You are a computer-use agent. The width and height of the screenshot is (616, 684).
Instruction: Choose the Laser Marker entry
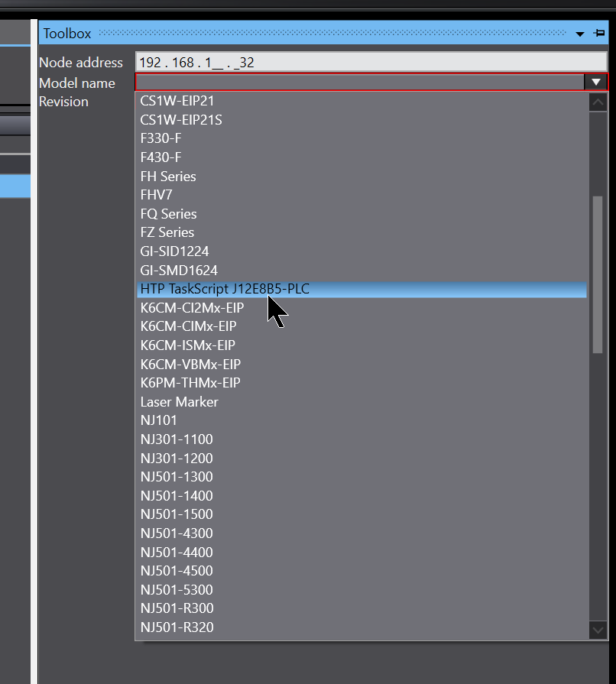tap(361, 402)
